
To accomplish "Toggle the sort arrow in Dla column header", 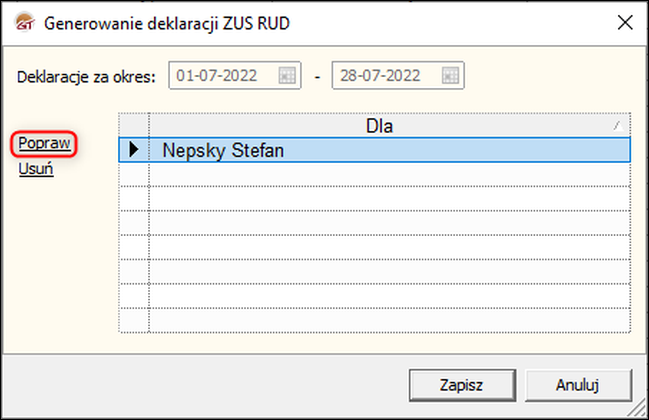I will [x=618, y=125].
